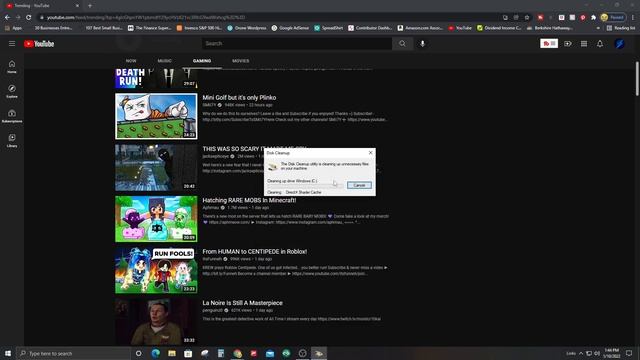
Task: Open 'Hatching RARE MOBS in Minecraft!' title
Action: click(x=249, y=200)
